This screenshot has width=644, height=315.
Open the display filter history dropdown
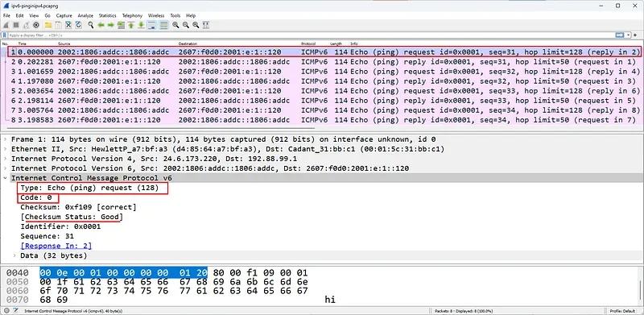(x=630, y=35)
